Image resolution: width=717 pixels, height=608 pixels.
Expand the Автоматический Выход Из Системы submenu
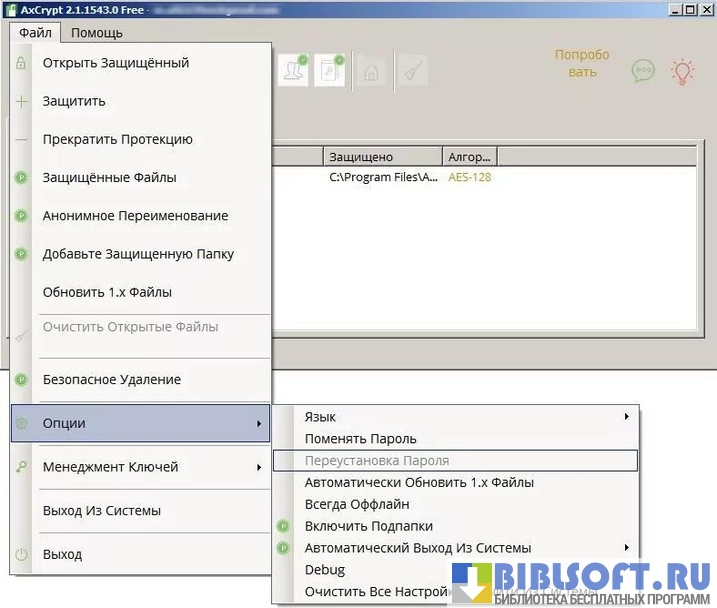[626, 547]
